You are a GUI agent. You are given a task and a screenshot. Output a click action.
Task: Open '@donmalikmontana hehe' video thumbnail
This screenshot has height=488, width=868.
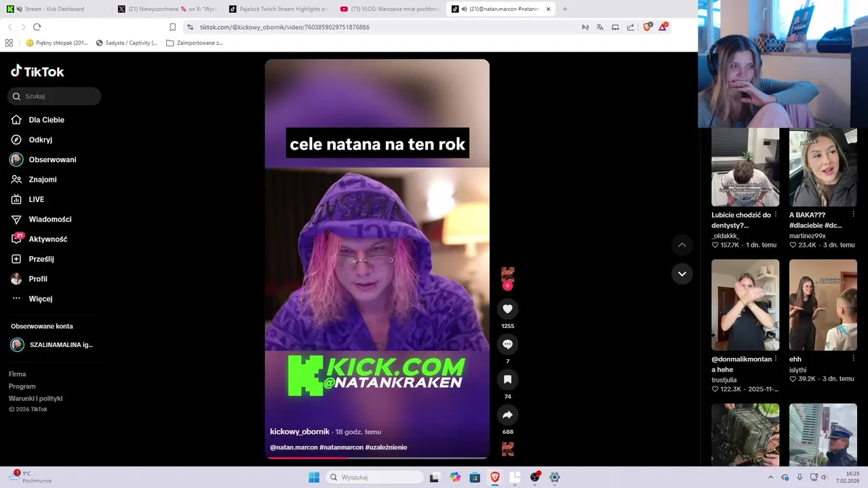click(x=745, y=305)
